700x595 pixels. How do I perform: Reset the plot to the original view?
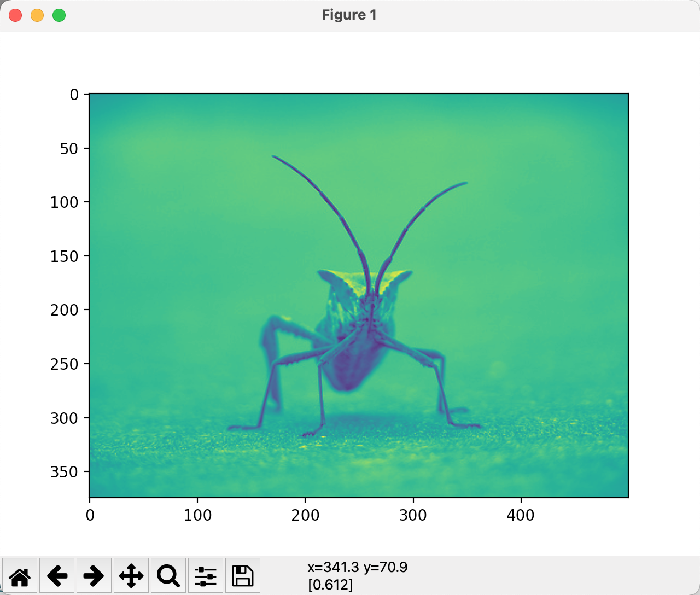pos(20,575)
